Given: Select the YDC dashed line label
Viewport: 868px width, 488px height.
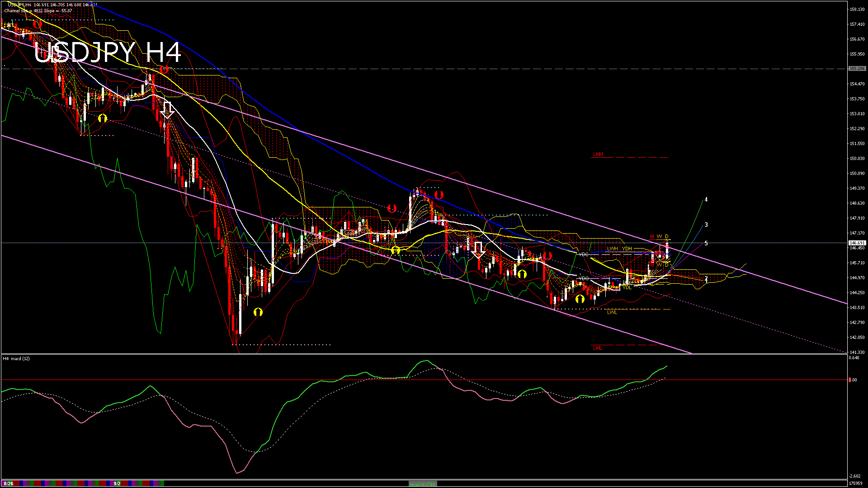Looking at the screenshot, I should [583, 255].
